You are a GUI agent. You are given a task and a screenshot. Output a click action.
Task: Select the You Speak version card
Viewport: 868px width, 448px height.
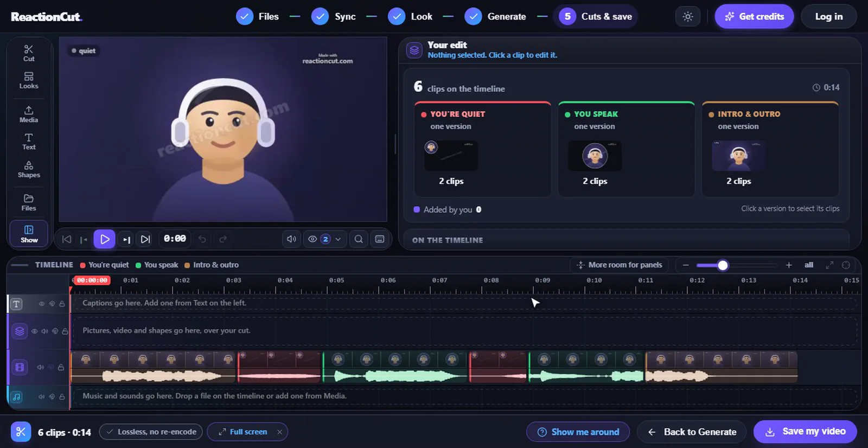[626, 149]
